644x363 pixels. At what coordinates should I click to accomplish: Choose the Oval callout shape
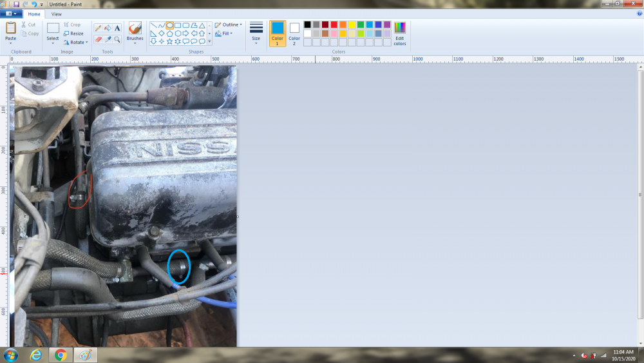tap(194, 41)
